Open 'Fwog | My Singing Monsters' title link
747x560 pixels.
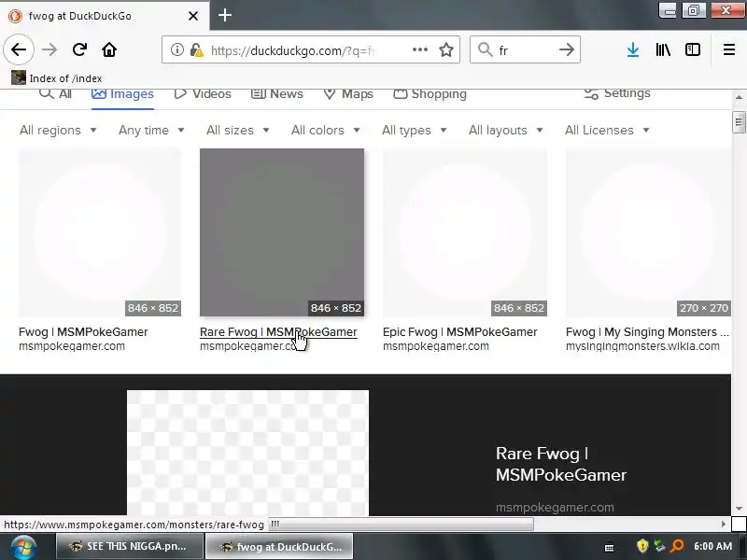point(647,332)
